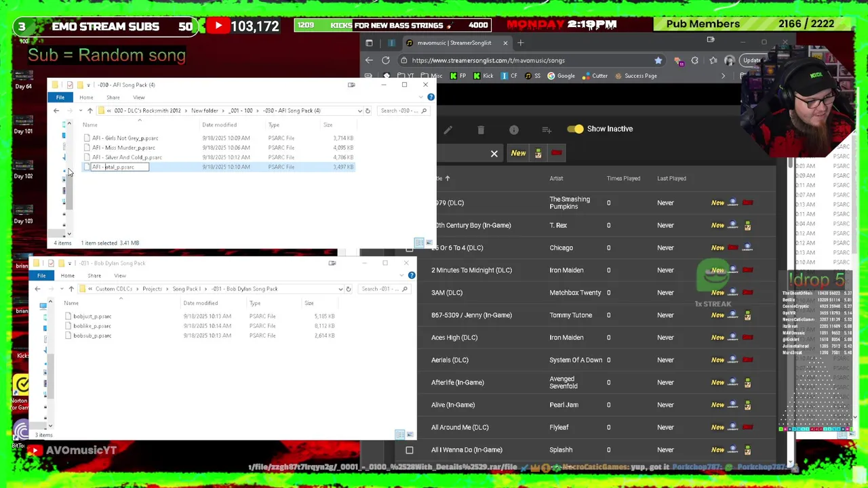Open the Cutter bookmark
The image size is (868, 488).
click(x=595, y=76)
